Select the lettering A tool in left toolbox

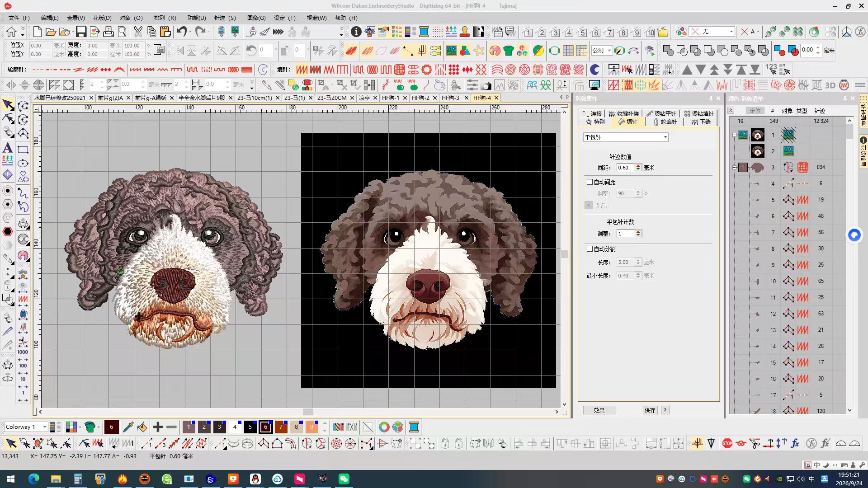8,148
